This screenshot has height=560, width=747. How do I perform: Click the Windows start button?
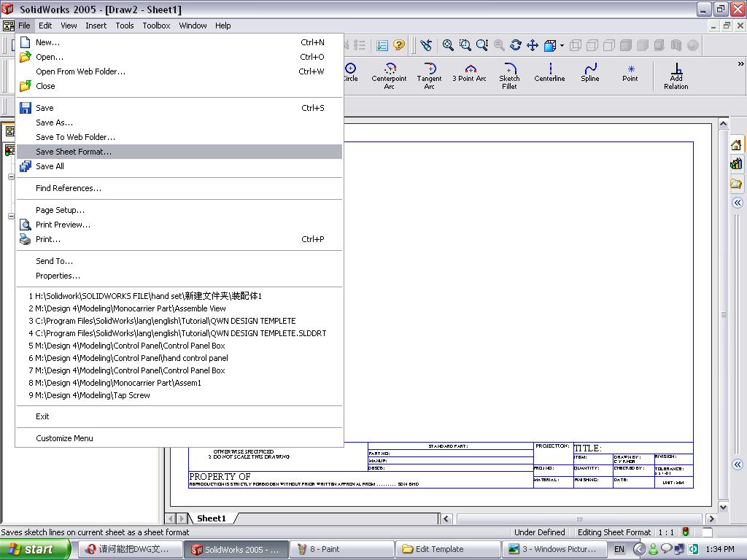pos(35,549)
